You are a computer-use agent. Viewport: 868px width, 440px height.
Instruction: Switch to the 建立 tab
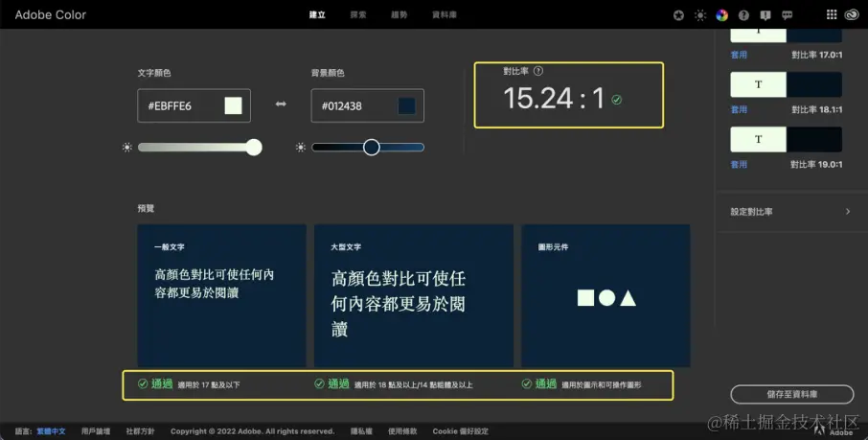click(317, 15)
